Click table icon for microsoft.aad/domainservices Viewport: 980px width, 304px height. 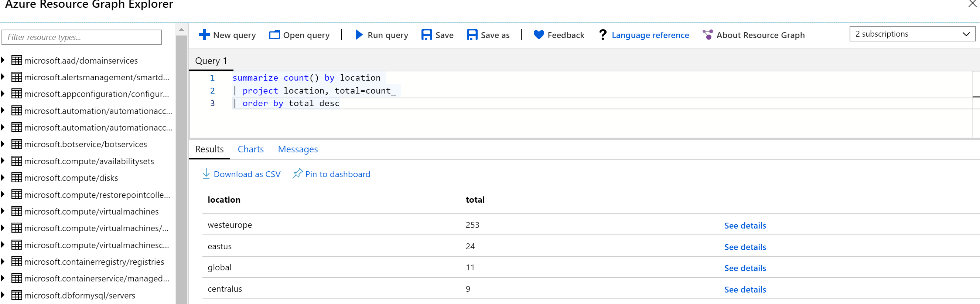(x=17, y=60)
